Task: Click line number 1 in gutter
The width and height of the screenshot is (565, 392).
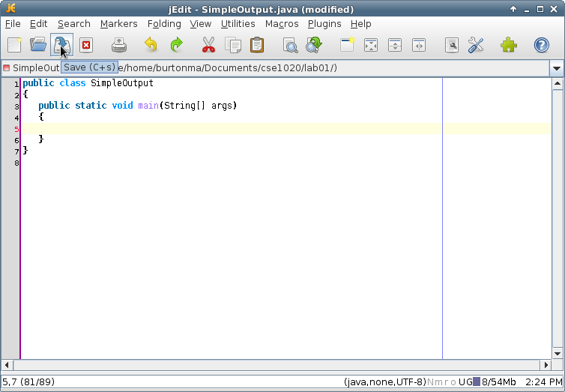Action: [x=16, y=84]
